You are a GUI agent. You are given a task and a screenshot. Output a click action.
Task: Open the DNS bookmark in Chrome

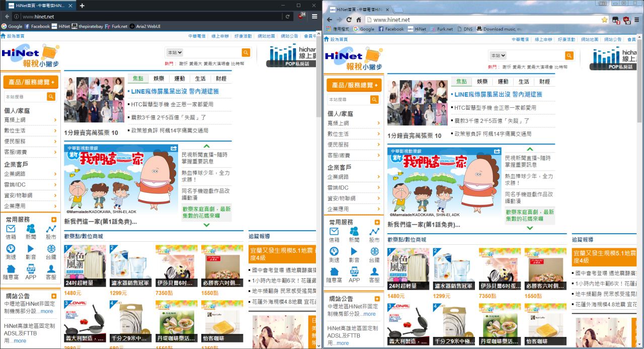(x=464, y=29)
